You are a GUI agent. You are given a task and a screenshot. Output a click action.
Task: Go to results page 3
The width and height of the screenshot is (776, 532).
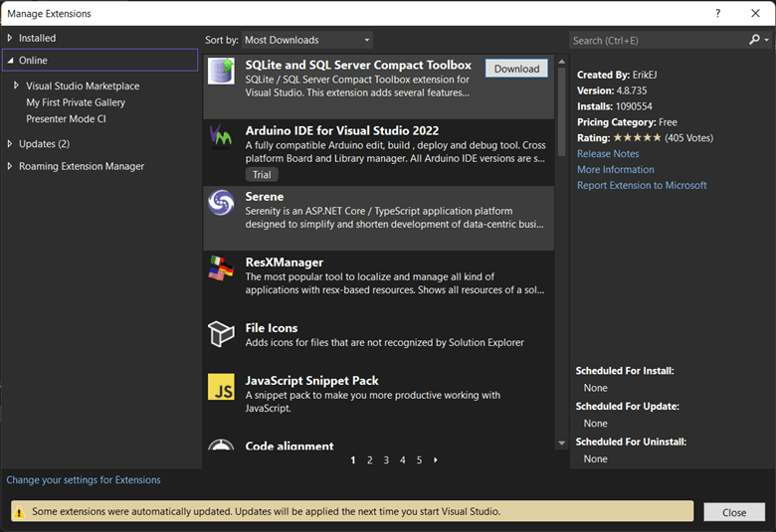click(x=386, y=460)
